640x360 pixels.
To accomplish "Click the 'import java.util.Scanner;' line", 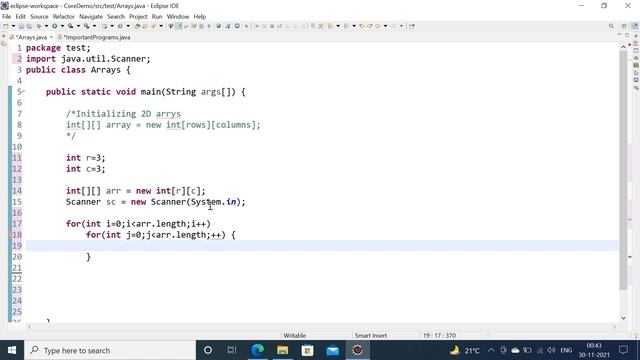I will (88, 59).
